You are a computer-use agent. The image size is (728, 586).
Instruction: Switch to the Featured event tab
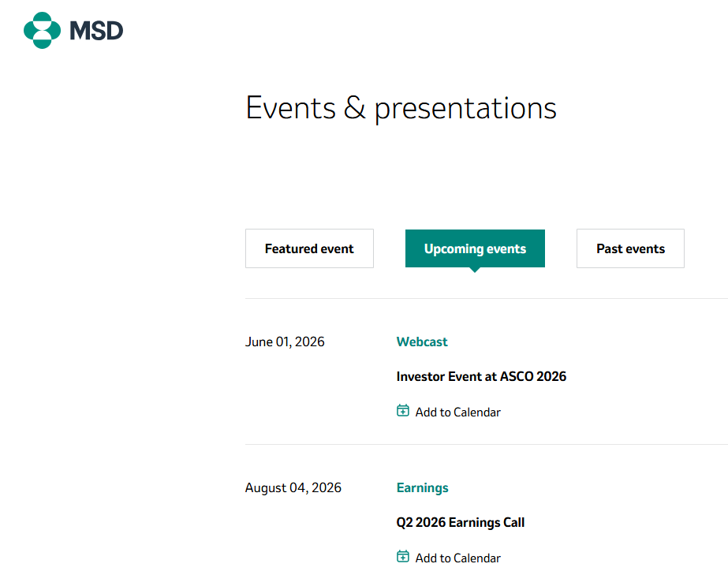[x=309, y=248]
